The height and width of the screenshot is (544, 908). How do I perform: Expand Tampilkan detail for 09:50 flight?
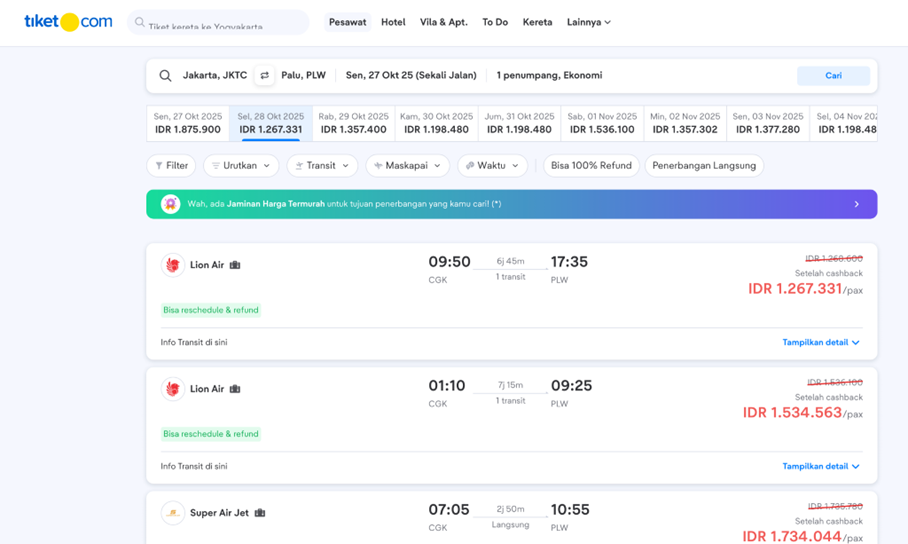tap(821, 342)
